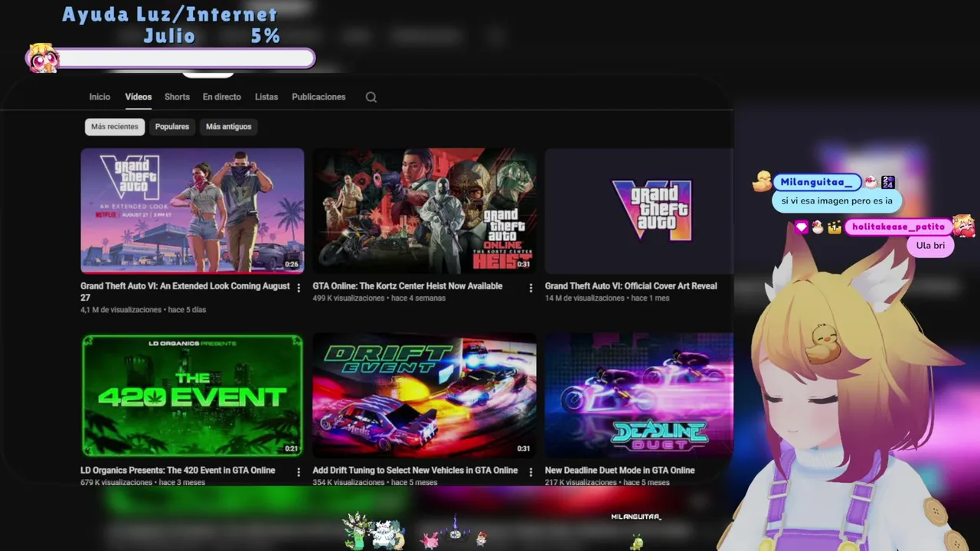Open options menu for GTA VI Extended Look video
This screenshot has height=551, width=980.
(299, 288)
